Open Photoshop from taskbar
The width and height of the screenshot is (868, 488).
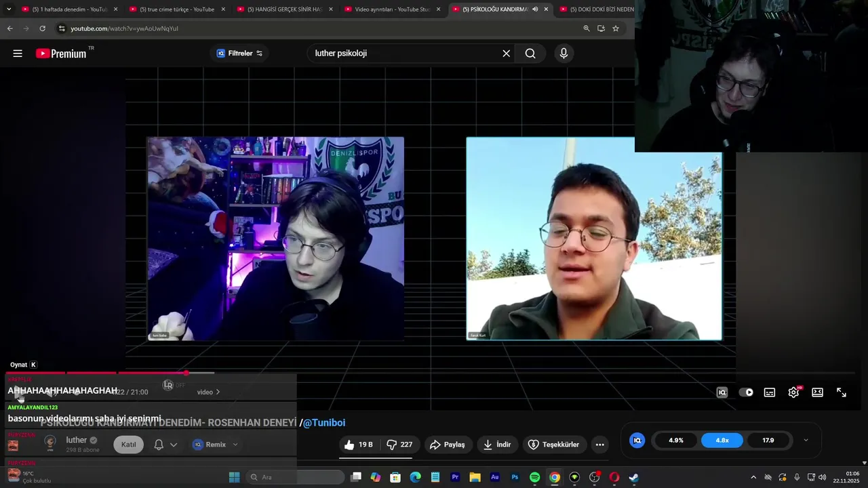(515, 477)
